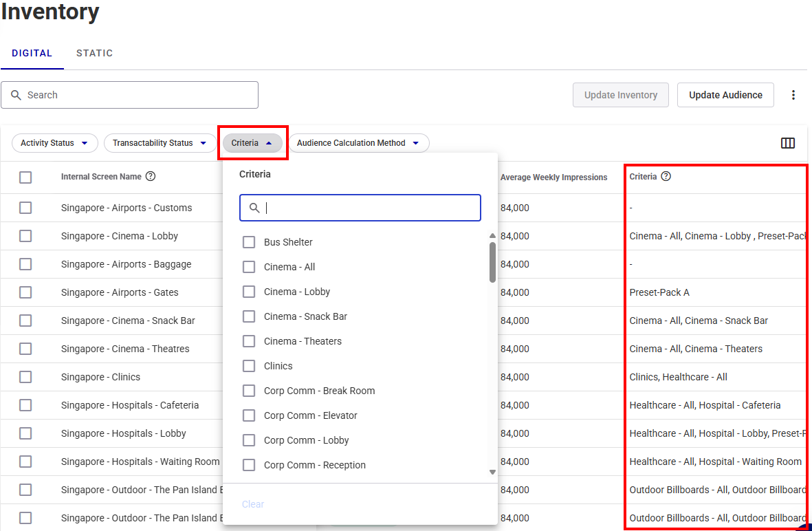This screenshot has width=812, height=531.
Task: Select row Singapore - Hospitals - Cafeteria checkbox
Action: click(25, 405)
